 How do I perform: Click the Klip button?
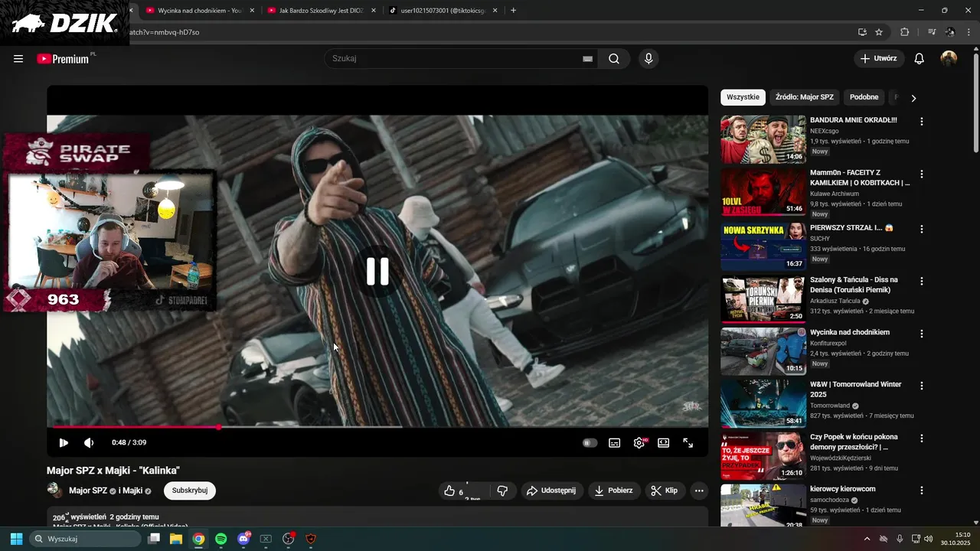[x=665, y=491]
